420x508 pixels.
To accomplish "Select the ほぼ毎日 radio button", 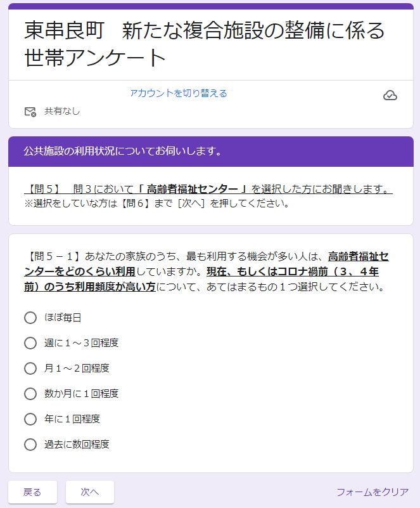I will coord(30,318).
